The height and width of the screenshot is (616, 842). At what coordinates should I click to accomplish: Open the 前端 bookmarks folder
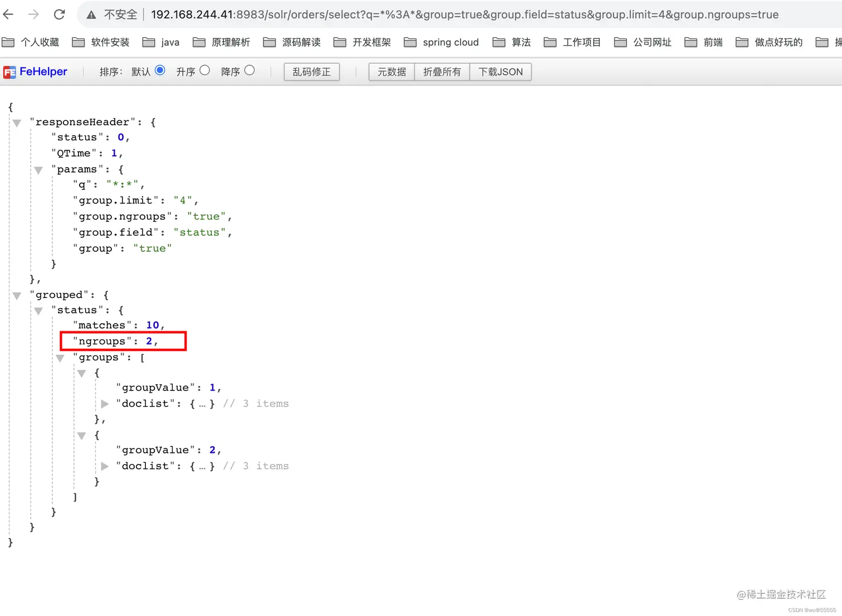[x=703, y=42]
